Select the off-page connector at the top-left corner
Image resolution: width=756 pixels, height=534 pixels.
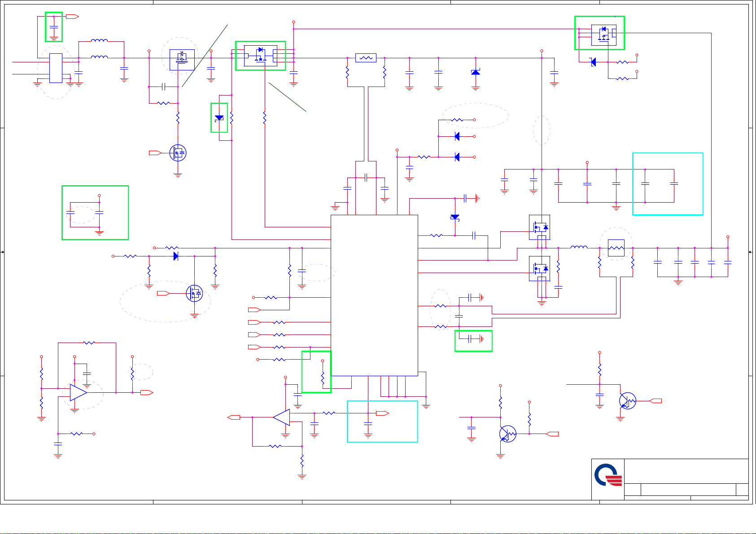tap(72, 17)
